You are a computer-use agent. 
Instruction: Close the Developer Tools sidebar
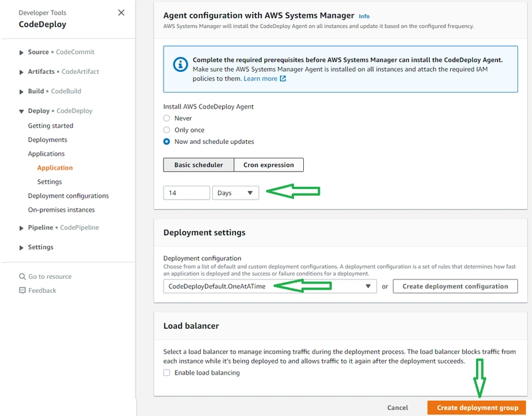[x=120, y=13]
